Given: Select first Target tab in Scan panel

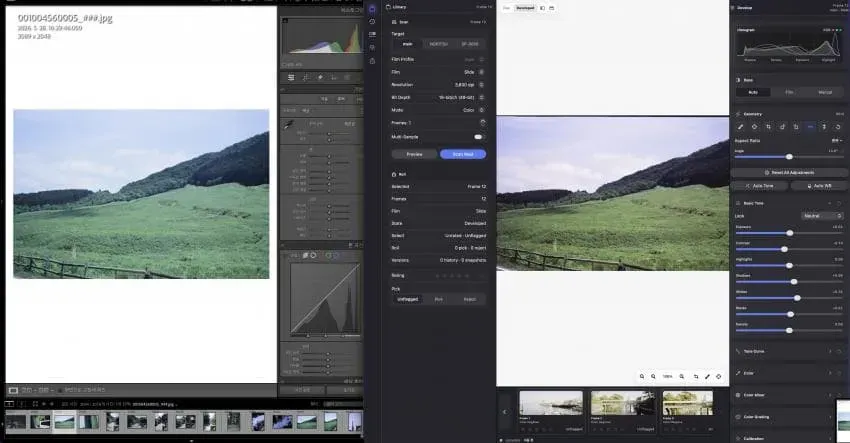Looking at the screenshot, I should 408,44.
